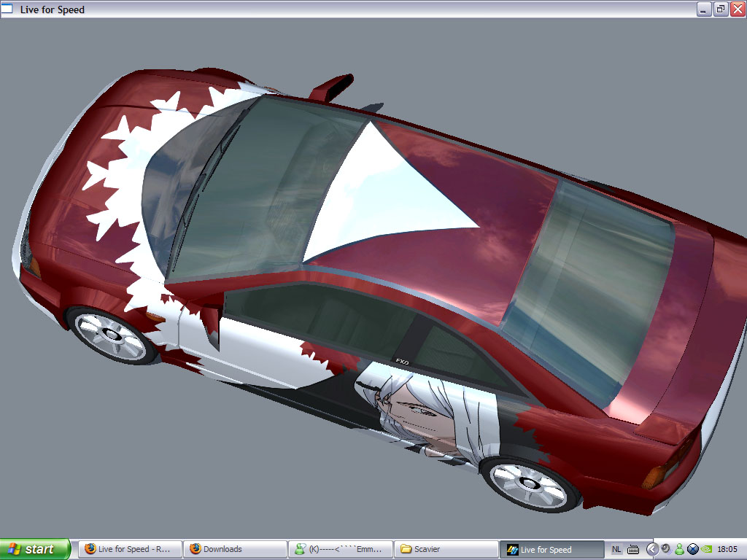Click the 18:05 system clock
This screenshot has height=560, width=747.
[x=727, y=550]
